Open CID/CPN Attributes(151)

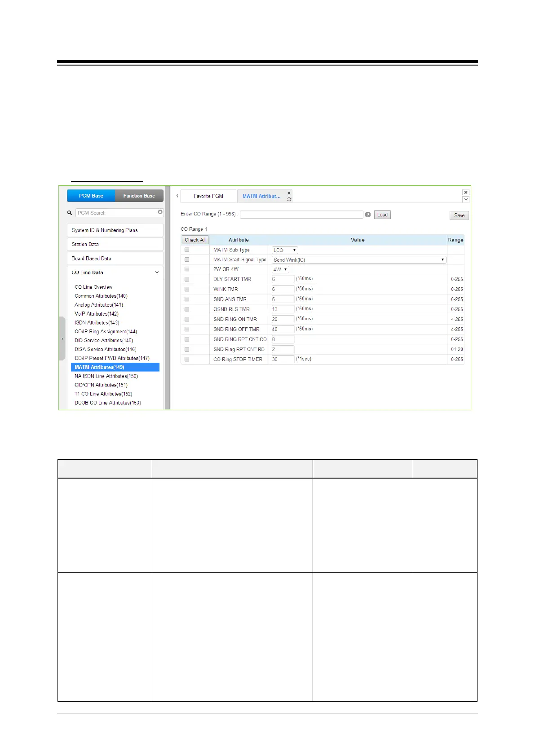[x=101, y=385]
